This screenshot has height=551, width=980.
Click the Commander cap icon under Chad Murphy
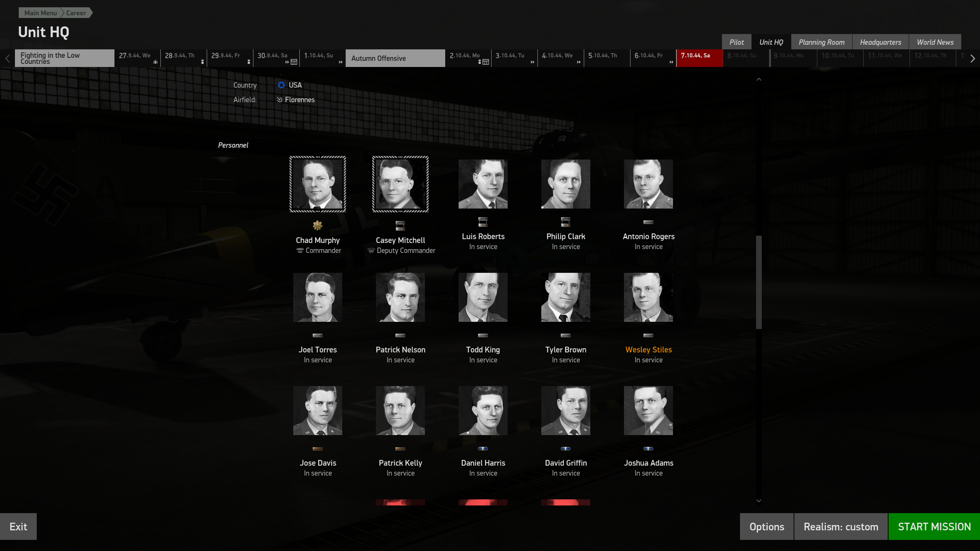click(300, 251)
